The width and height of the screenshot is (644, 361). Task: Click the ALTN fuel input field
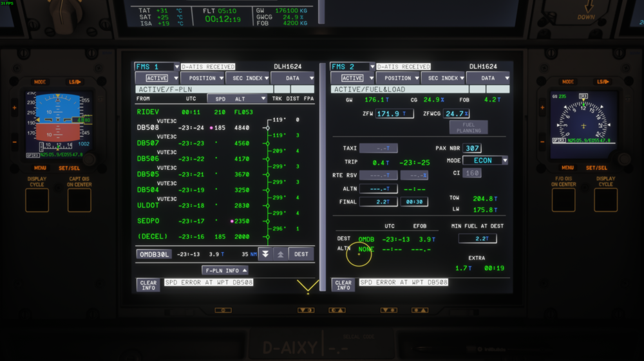[x=378, y=189]
